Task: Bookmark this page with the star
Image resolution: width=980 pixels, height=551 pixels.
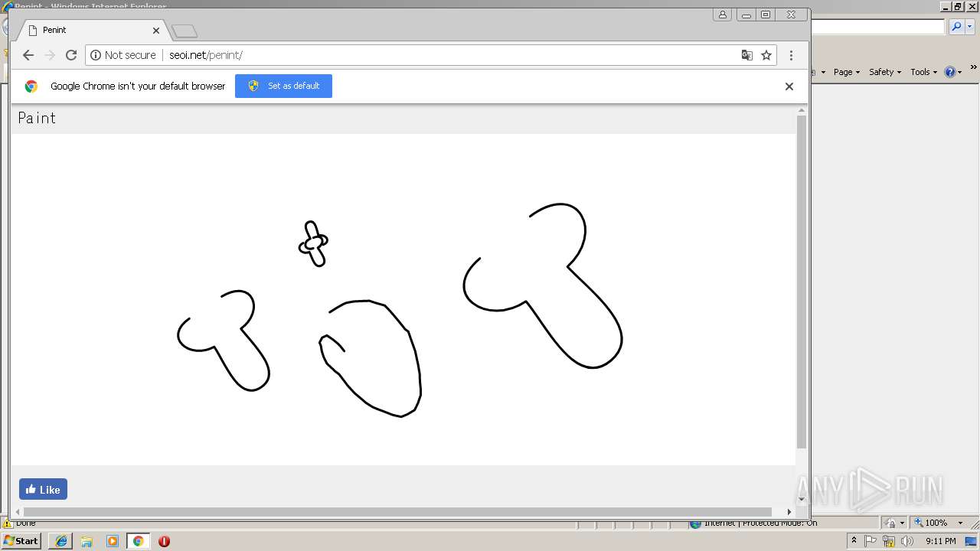Action: [766, 55]
